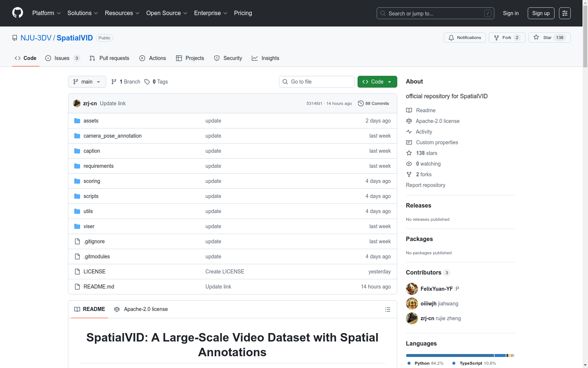
Task: Click the camera_pose_annotation folder icon
Action: tap(77, 136)
